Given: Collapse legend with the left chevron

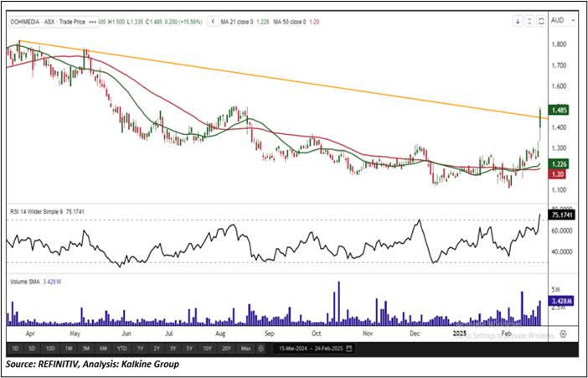Looking at the screenshot, I should (x=213, y=22).
